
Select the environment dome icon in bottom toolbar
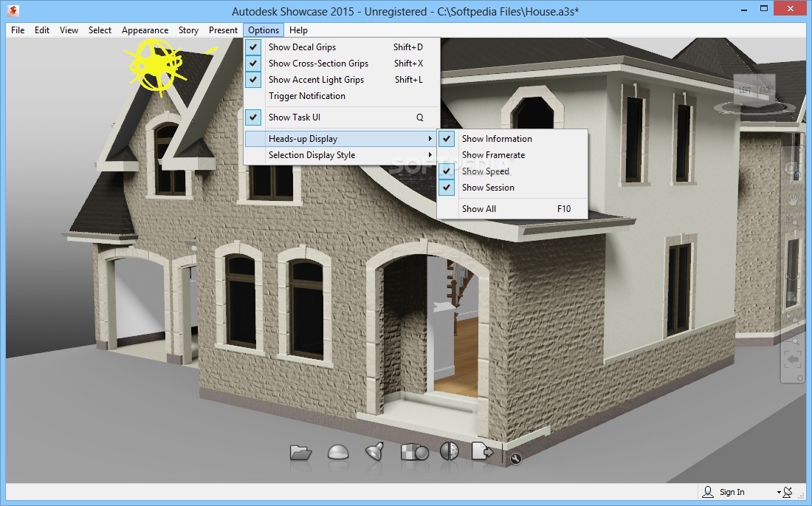[338, 452]
